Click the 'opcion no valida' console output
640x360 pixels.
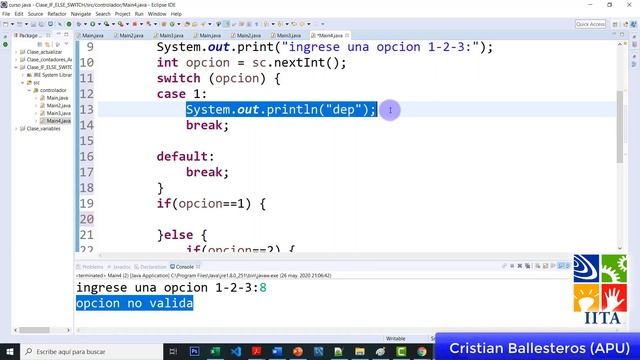tap(134, 303)
